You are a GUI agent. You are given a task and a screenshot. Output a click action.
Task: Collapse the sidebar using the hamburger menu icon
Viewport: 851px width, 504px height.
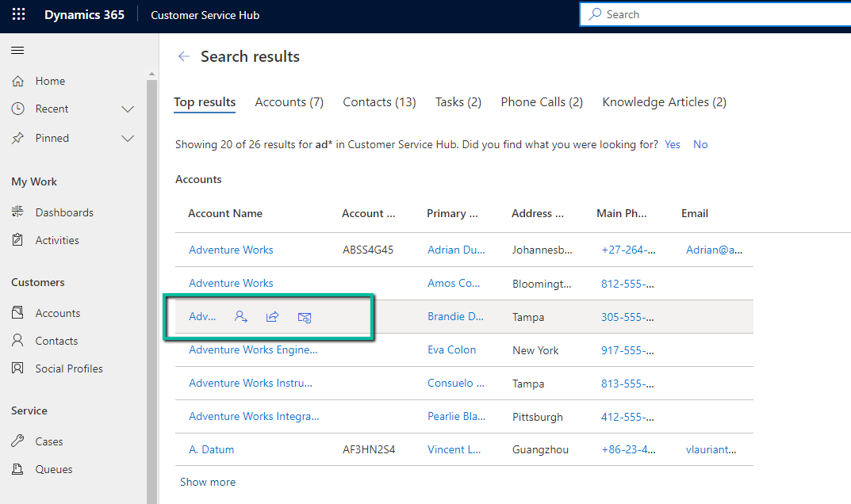pos(17,51)
